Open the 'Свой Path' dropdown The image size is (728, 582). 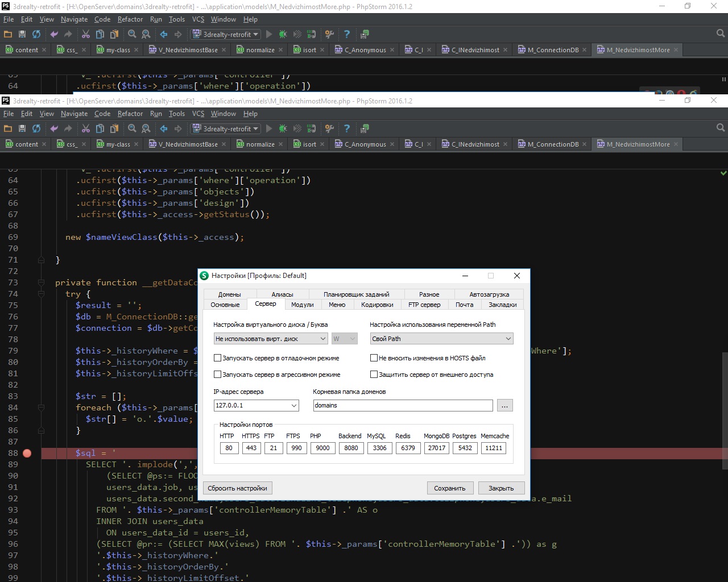[441, 339]
